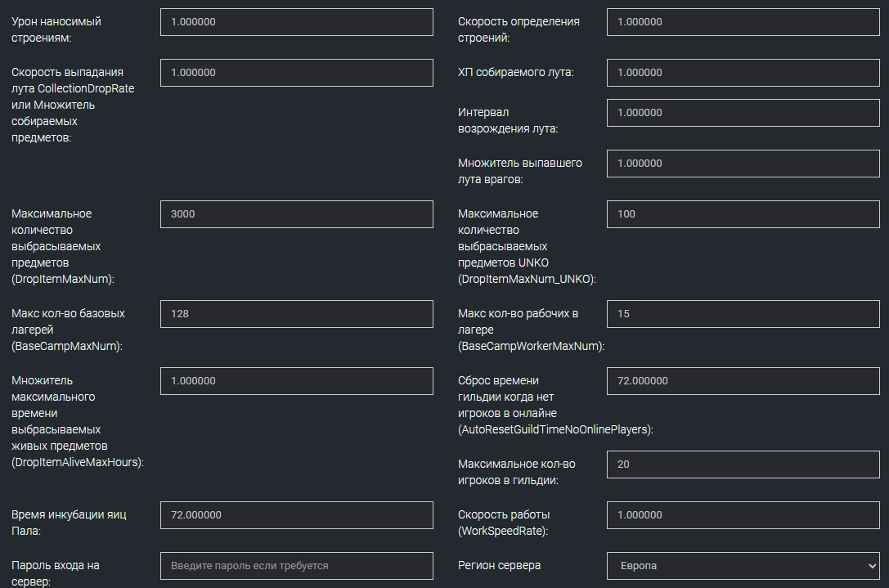Viewport: 889px width, 588px height.
Task: Click the DropItemAliveMaxHours input field
Action: 296,381
